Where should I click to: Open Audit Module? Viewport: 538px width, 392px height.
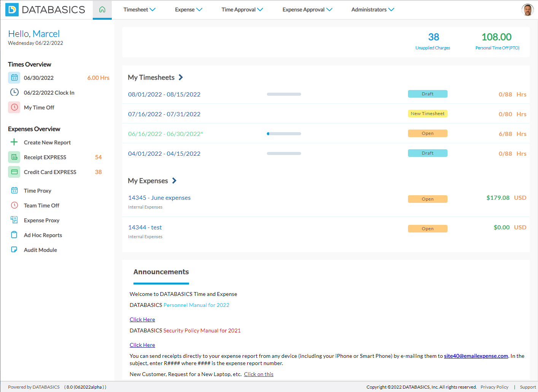[41, 250]
